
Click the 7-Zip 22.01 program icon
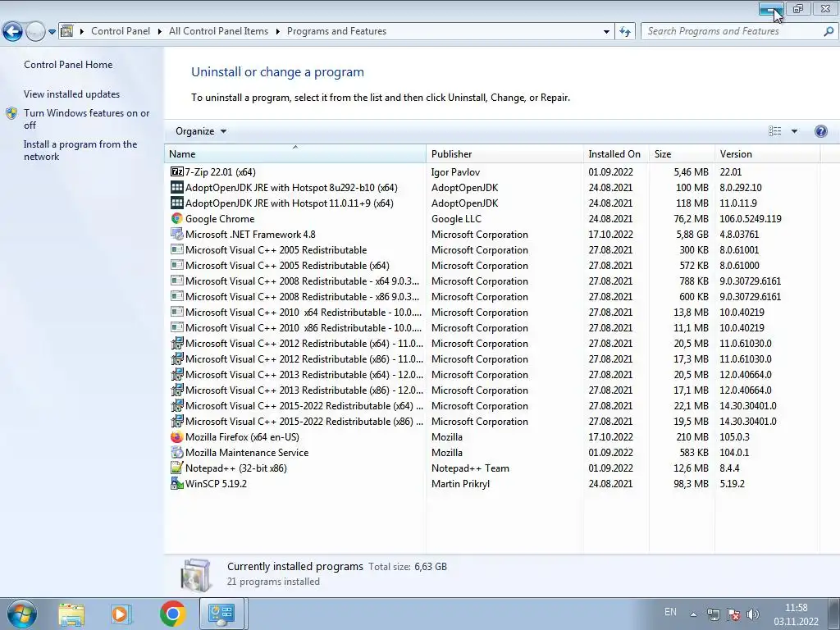coord(177,172)
